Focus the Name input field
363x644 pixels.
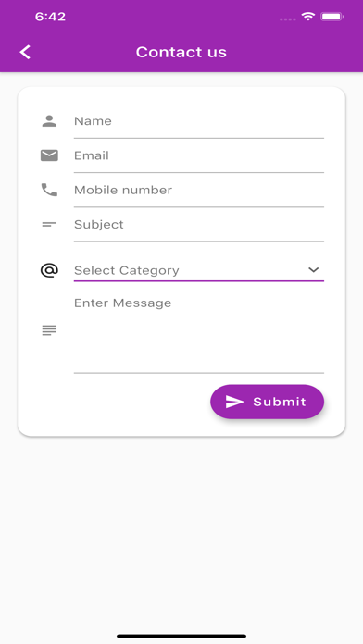[x=199, y=121]
